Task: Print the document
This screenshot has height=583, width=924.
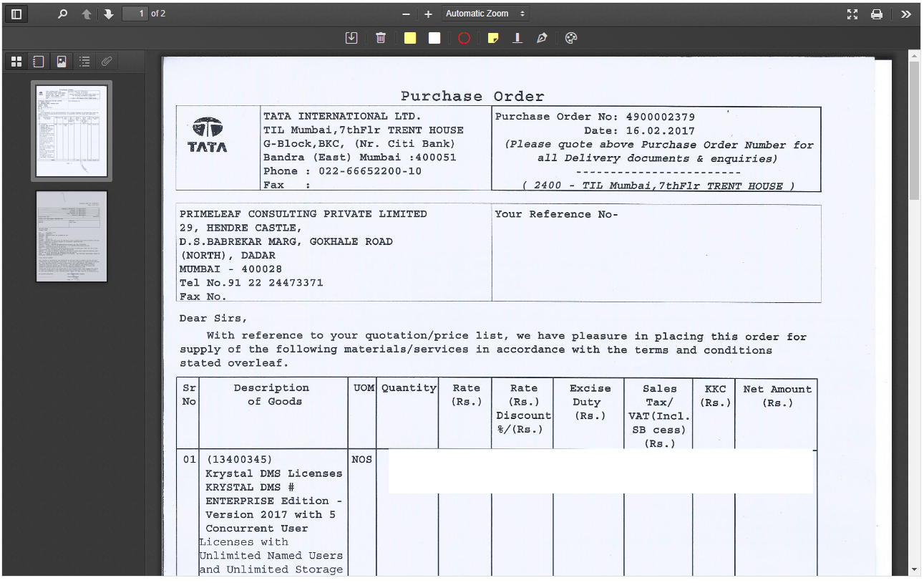Action: pos(876,14)
